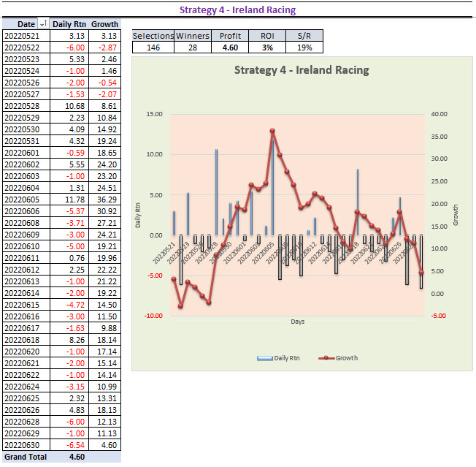Select date cell 20220630
Screen dimensions: 476x467
[x=26, y=445]
